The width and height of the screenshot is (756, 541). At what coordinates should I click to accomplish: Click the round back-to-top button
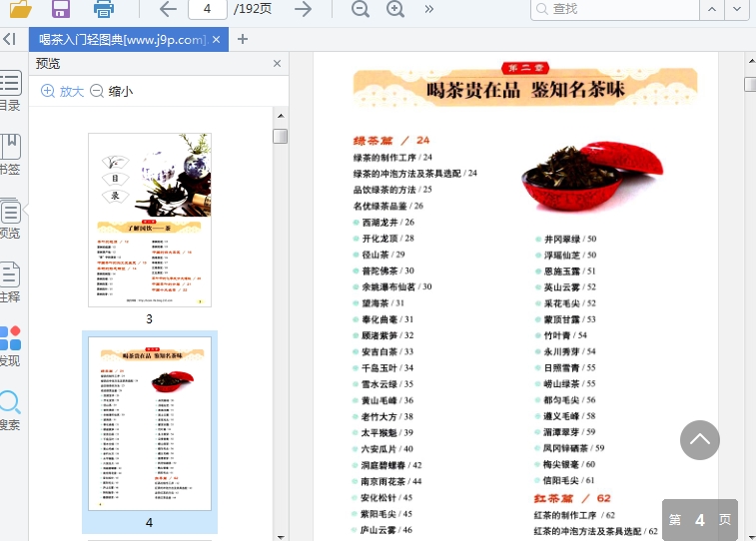coord(700,440)
